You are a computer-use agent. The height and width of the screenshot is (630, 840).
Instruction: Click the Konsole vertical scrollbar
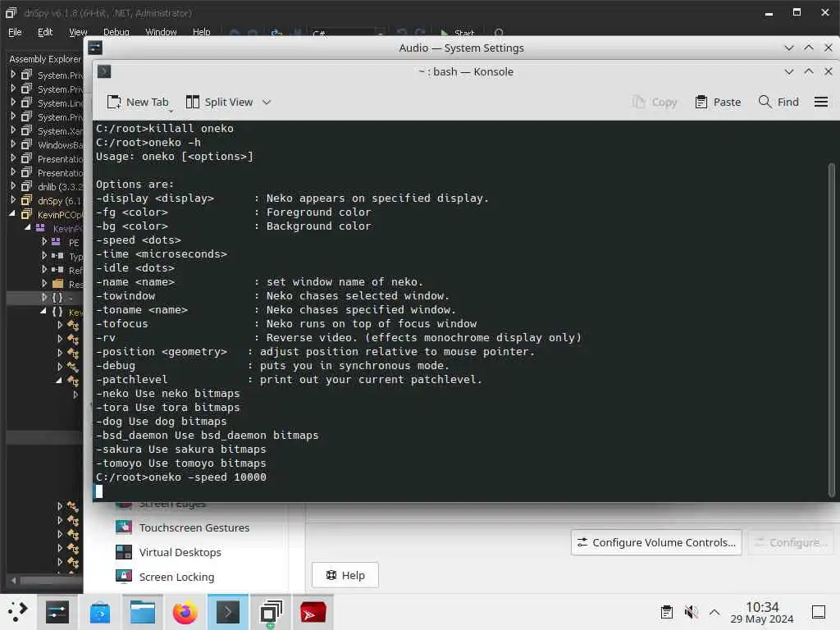(832, 331)
